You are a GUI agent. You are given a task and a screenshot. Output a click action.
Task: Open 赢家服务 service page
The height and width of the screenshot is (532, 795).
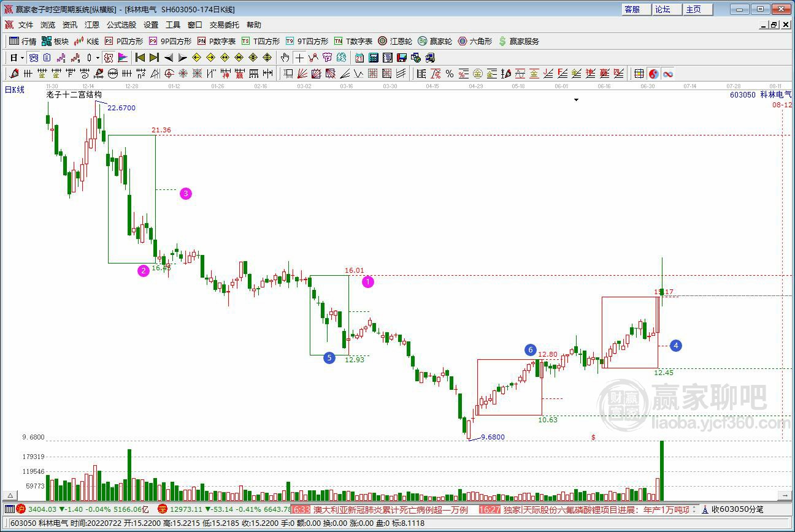coord(518,41)
